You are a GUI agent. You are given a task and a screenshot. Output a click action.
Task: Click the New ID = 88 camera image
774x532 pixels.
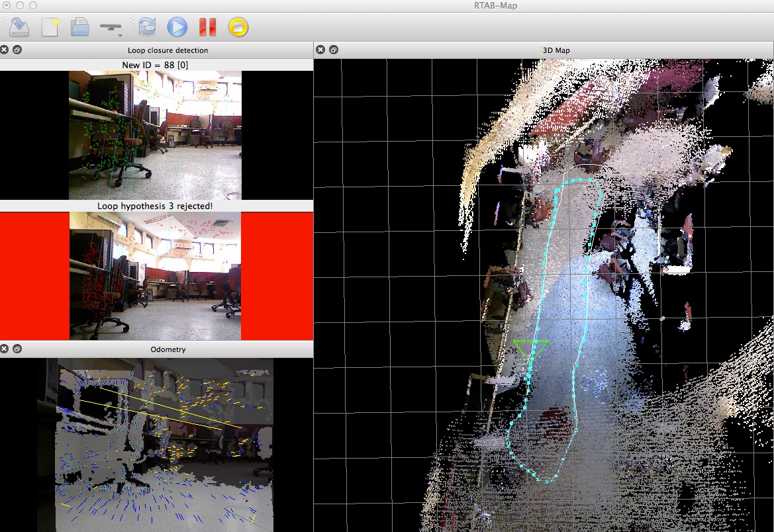[x=155, y=135]
